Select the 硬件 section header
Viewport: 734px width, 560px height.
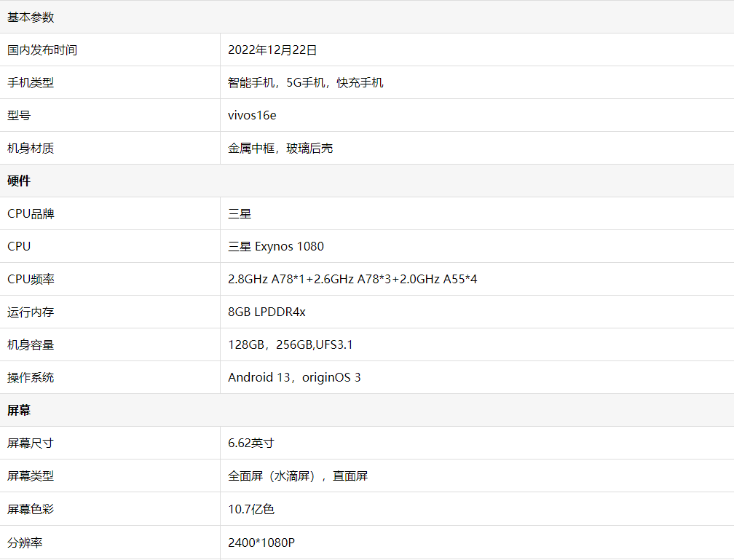pyautogui.click(x=18, y=181)
